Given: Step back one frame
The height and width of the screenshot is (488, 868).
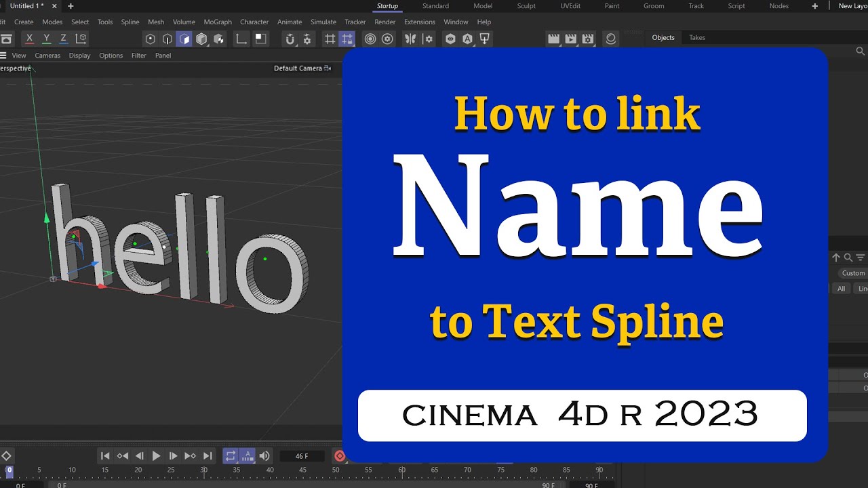Looking at the screenshot, I should point(139,456).
